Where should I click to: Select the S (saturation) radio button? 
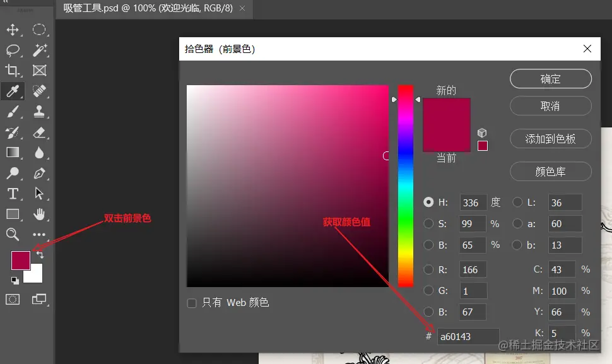tap(429, 223)
